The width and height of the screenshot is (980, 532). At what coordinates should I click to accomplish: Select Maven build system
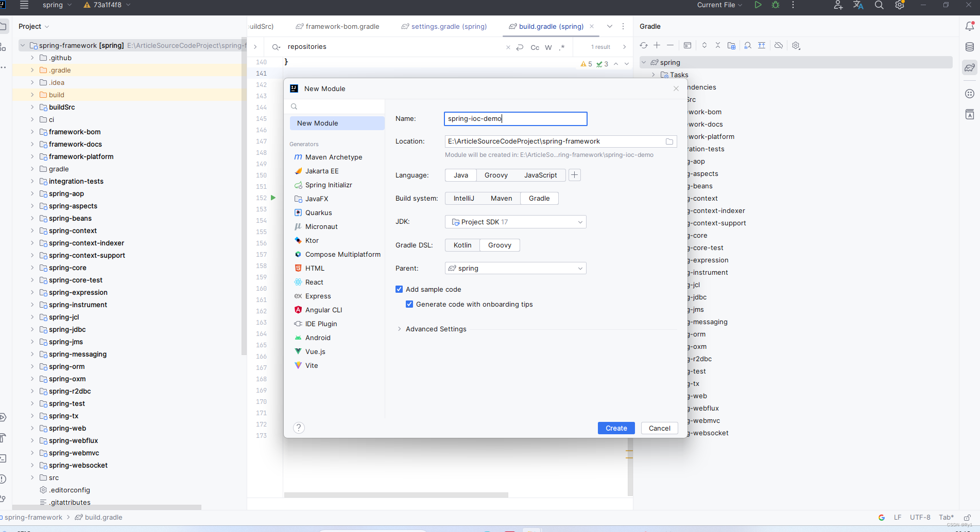tap(501, 199)
